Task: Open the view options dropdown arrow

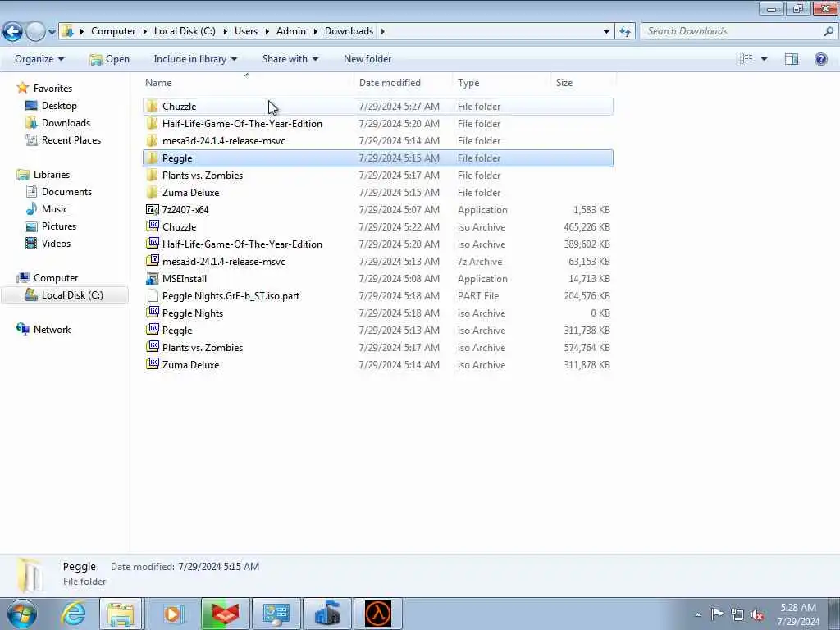Action: [x=764, y=59]
